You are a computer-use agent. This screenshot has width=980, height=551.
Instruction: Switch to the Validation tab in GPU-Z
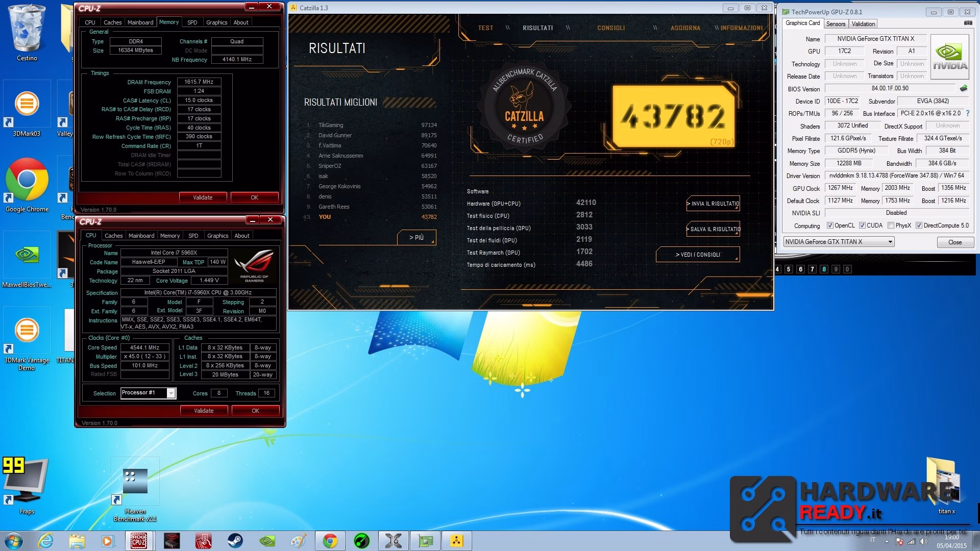pyautogui.click(x=863, y=24)
